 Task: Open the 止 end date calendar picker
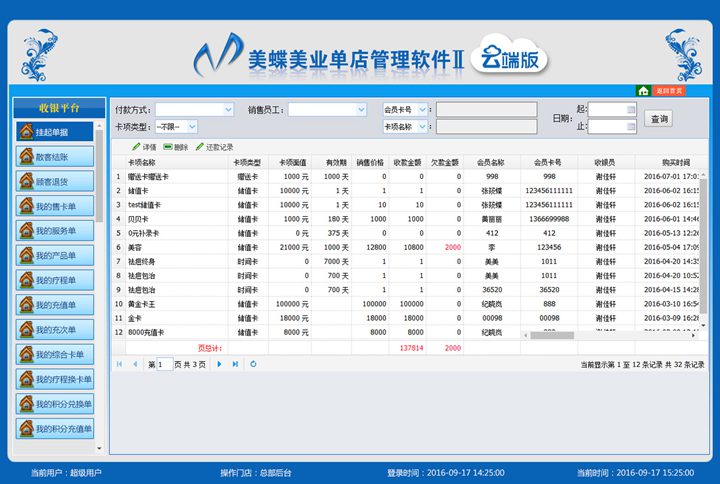[631, 126]
